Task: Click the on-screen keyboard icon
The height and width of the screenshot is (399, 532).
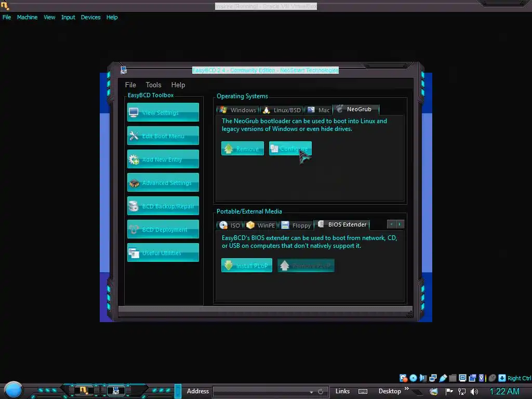Action: point(363,392)
